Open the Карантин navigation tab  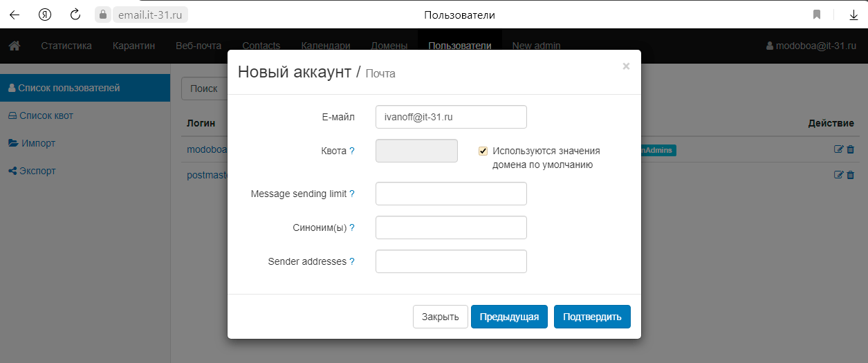coord(133,46)
